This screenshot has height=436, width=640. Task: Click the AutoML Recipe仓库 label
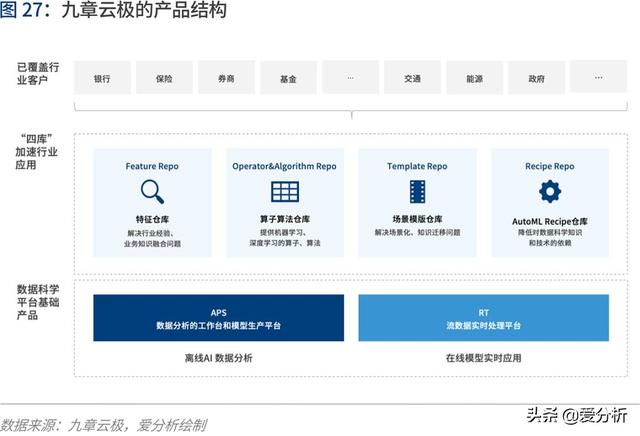click(550, 221)
